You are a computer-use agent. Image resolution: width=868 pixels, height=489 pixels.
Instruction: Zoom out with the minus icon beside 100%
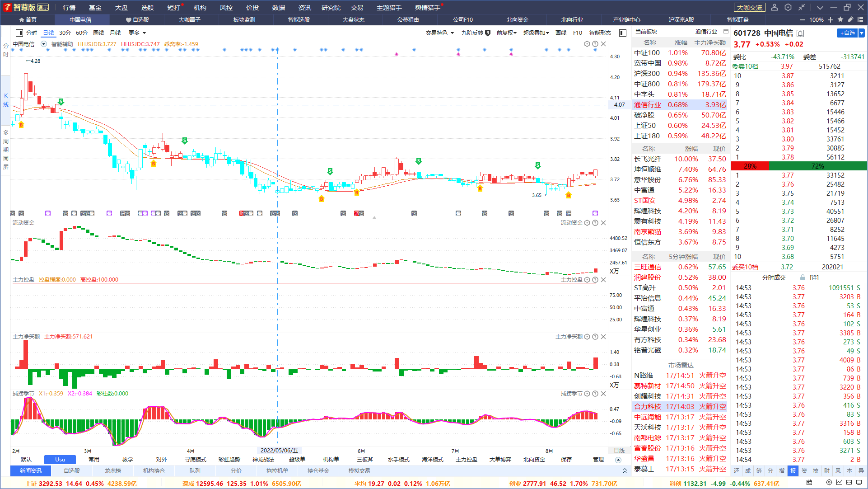(x=803, y=20)
